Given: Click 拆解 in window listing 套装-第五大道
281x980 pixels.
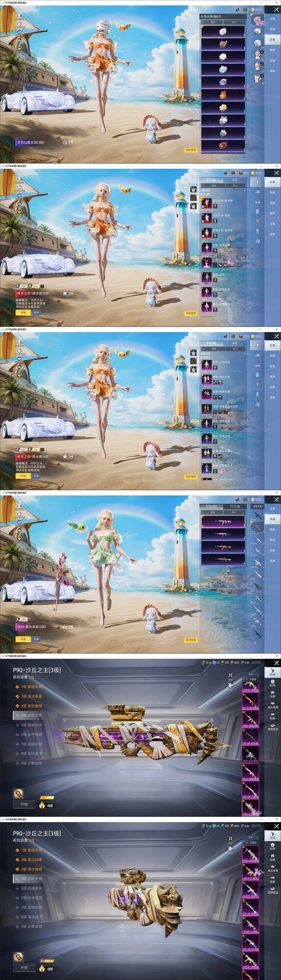Looking at the screenshot, I should [36, 476].
